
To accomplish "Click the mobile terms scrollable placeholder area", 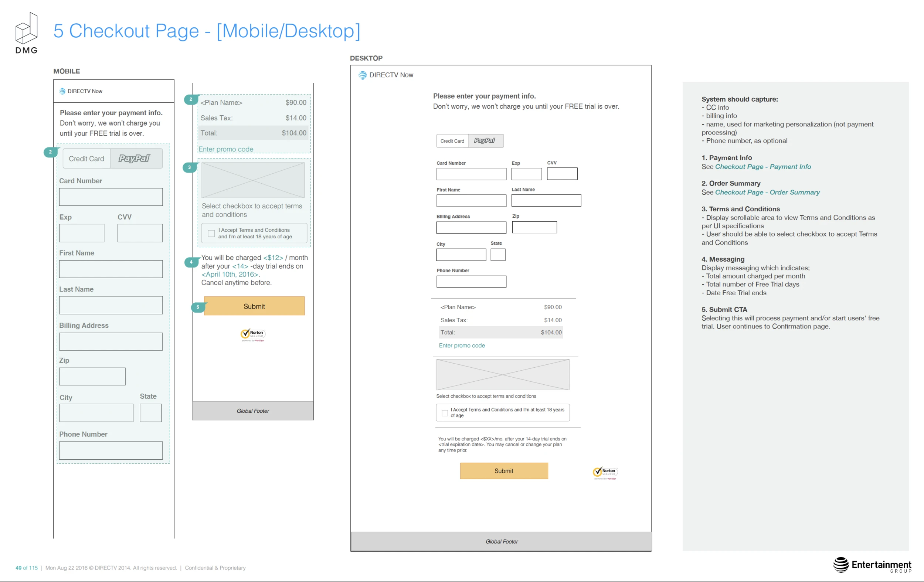I will tap(253, 180).
